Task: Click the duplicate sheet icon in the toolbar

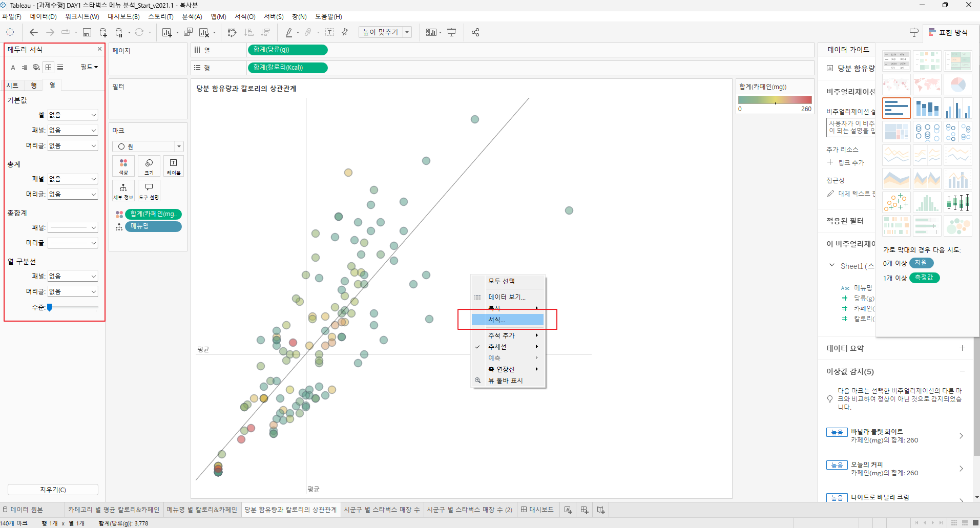Action: coord(188,32)
